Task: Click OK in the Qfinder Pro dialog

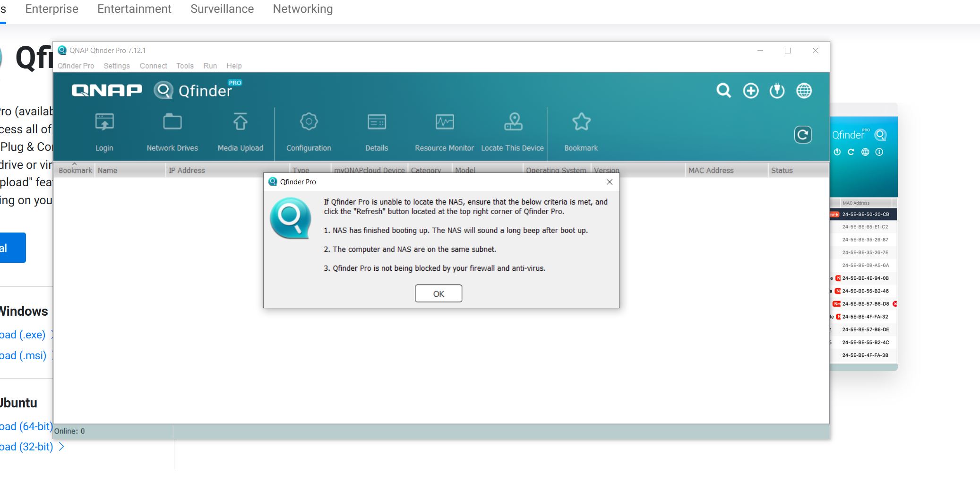Action: (x=438, y=293)
